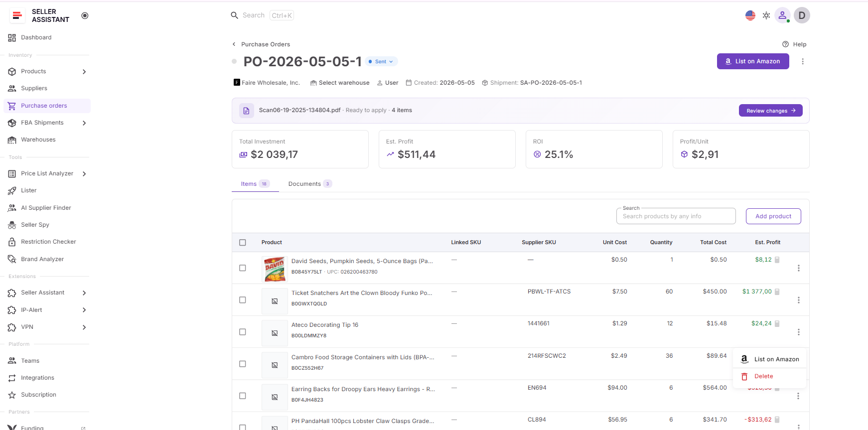Click the Seller Assistant logo icon
868x430 pixels.
[x=17, y=15]
